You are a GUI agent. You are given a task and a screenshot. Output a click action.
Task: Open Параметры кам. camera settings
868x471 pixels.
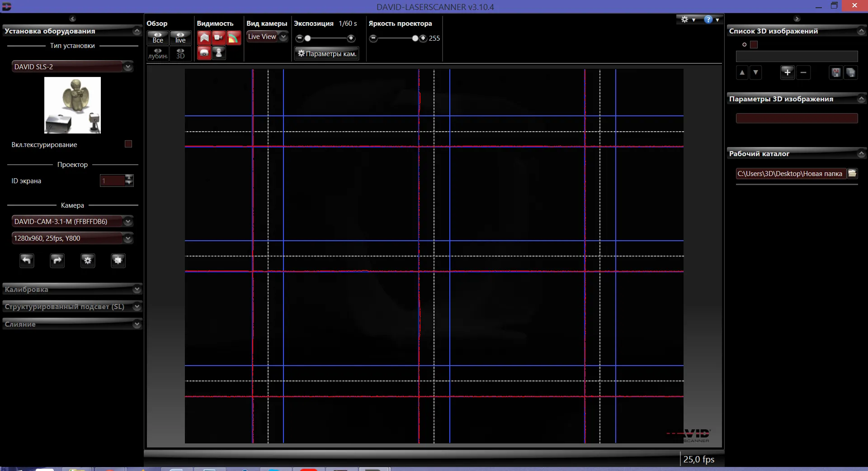327,53
